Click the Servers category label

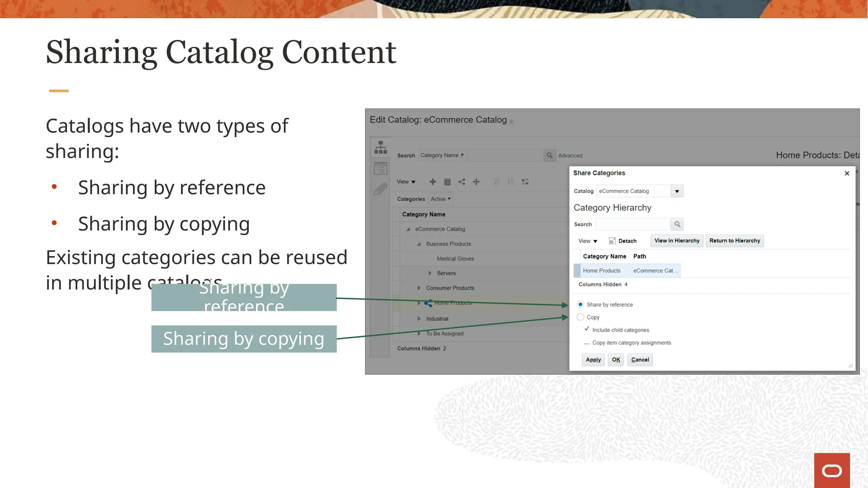(x=446, y=273)
